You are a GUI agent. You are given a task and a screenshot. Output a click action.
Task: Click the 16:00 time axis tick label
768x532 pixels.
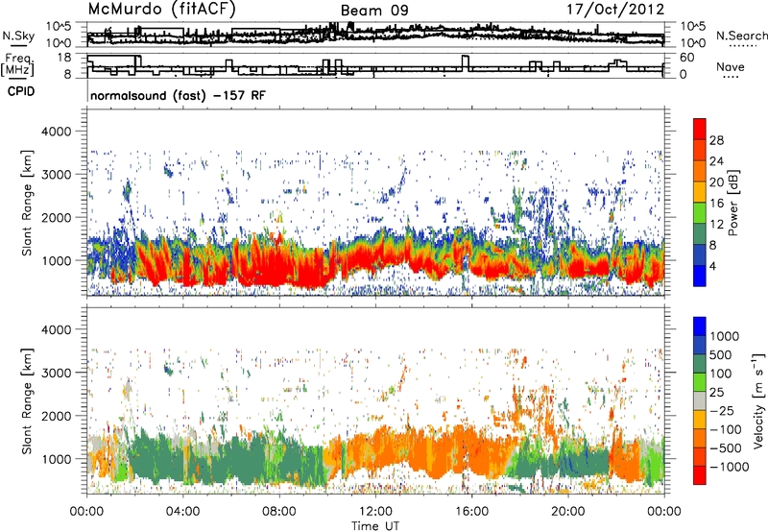point(471,512)
